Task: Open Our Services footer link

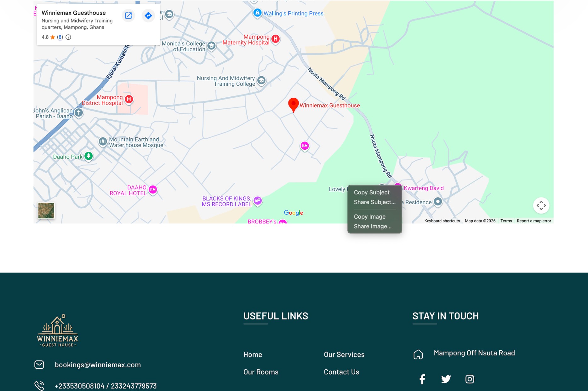Action: (x=344, y=354)
